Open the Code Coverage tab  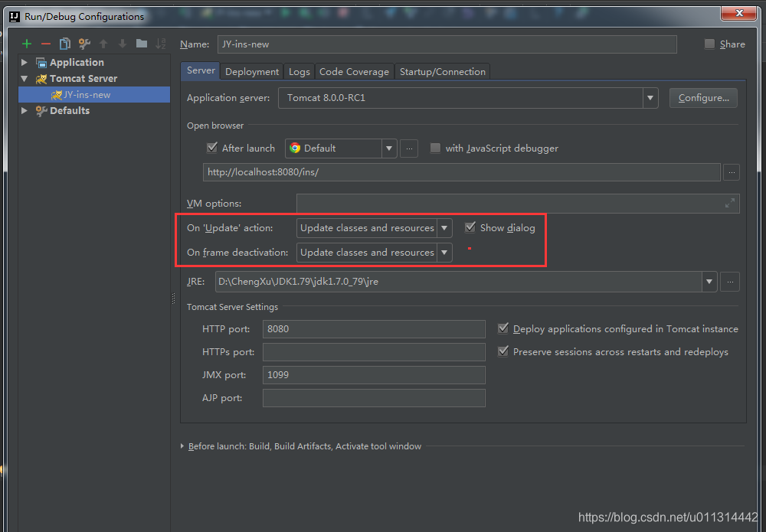tap(354, 72)
